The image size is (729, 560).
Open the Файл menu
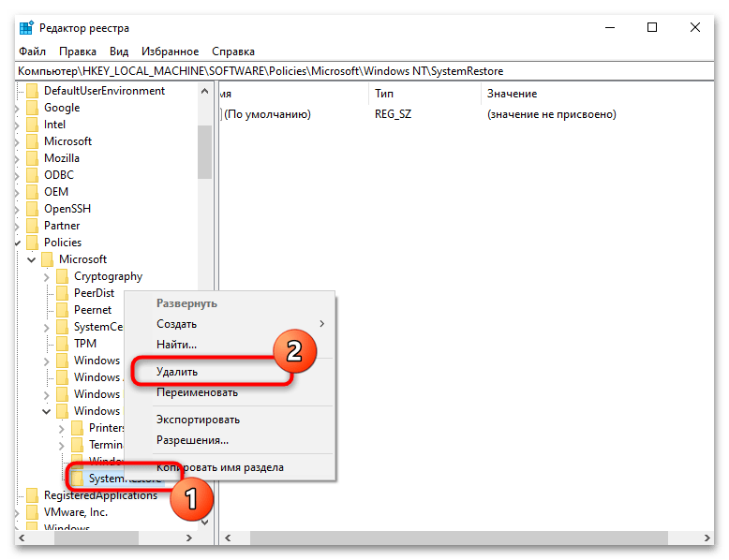point(32,52)
